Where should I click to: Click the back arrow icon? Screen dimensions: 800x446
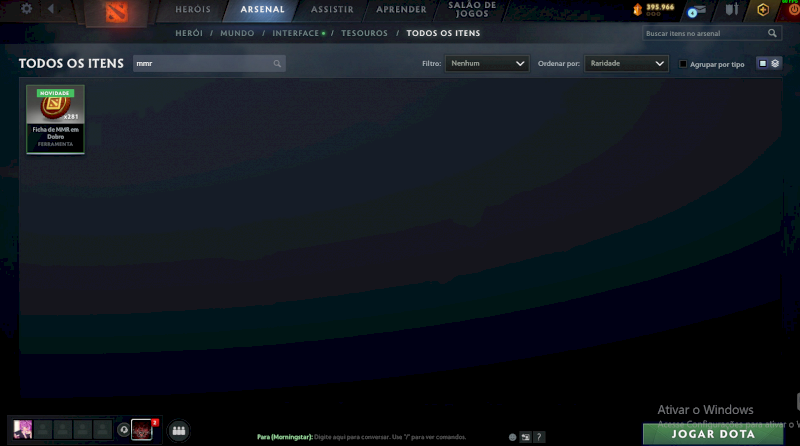pos(51,9)
